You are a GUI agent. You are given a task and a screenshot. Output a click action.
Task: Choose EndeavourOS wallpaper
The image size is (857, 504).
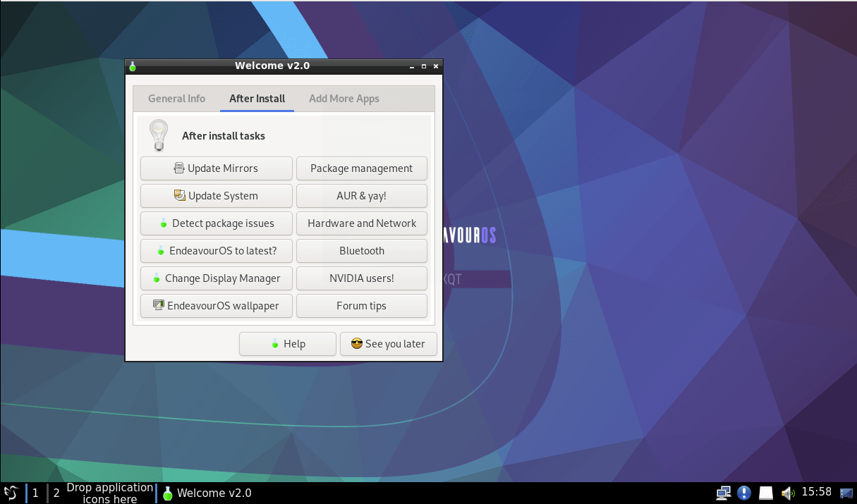click(217, 306)
